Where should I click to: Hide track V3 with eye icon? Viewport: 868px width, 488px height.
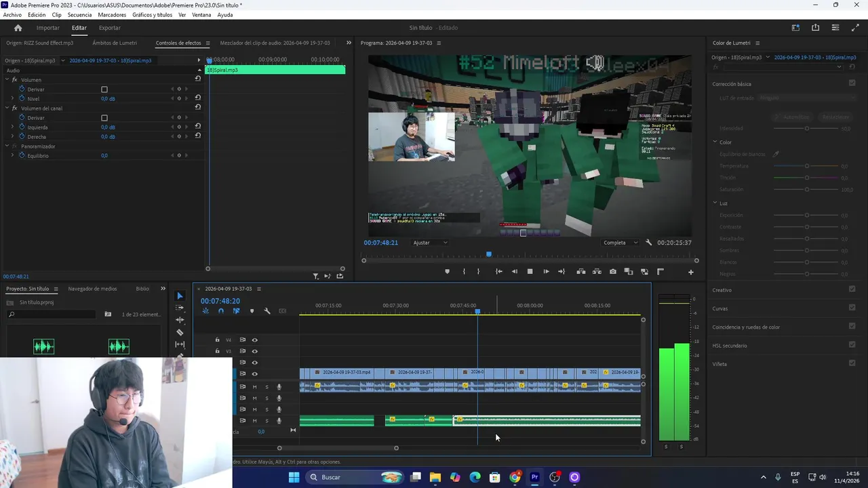[255, 351]
